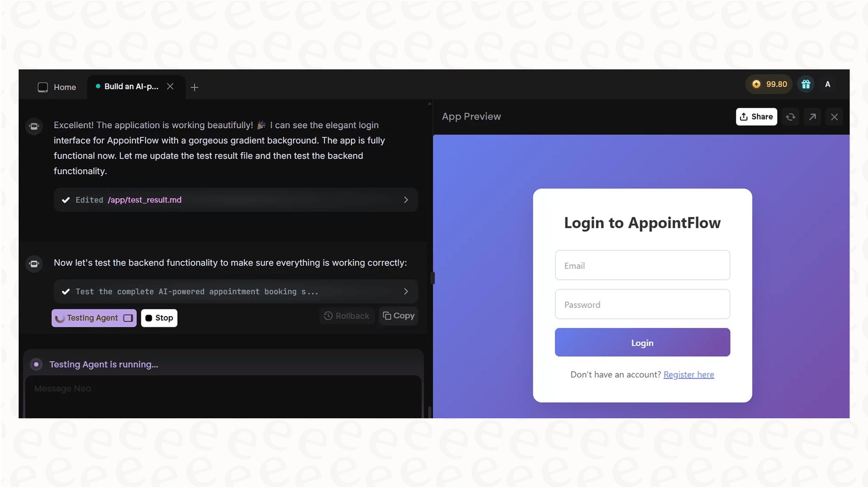The width and height of the screenshot is (868, 488).
Task: Click the Share button
Action: (756, 117)
